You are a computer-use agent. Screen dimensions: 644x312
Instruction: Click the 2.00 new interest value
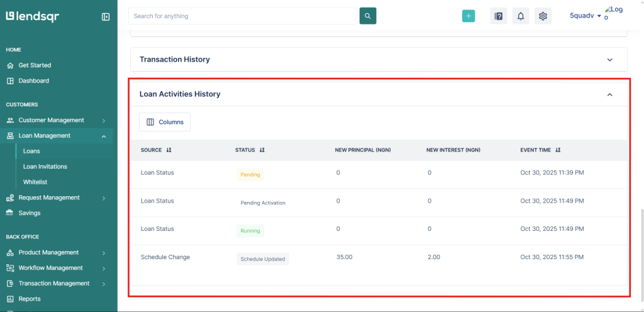(434, 257)
